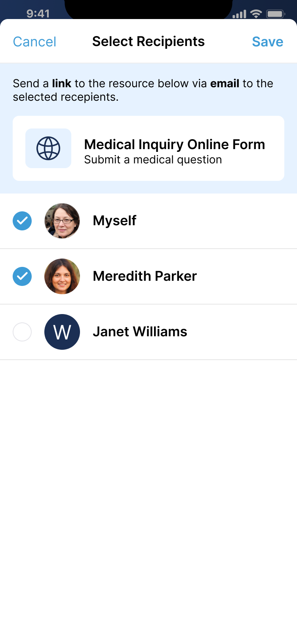Select the Meredith Parker name label
This screenshot has width=297, height=644.
click(x=145, y=276)
